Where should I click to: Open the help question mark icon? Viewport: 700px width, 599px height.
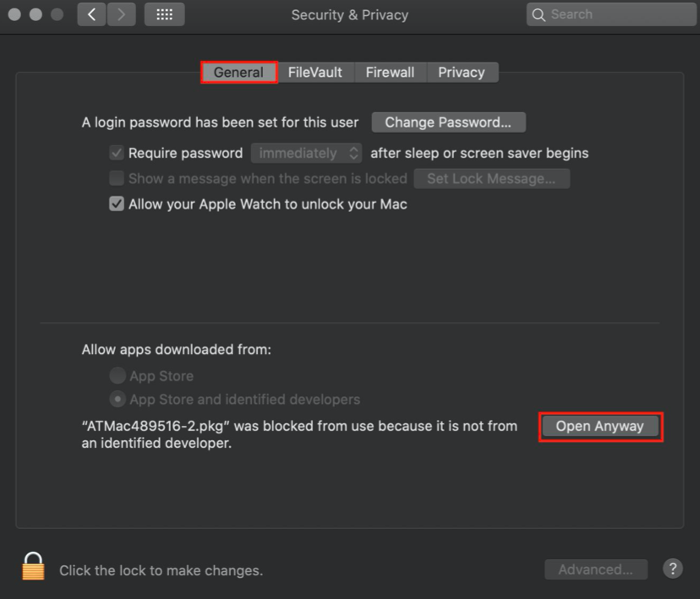click(672, 569)
